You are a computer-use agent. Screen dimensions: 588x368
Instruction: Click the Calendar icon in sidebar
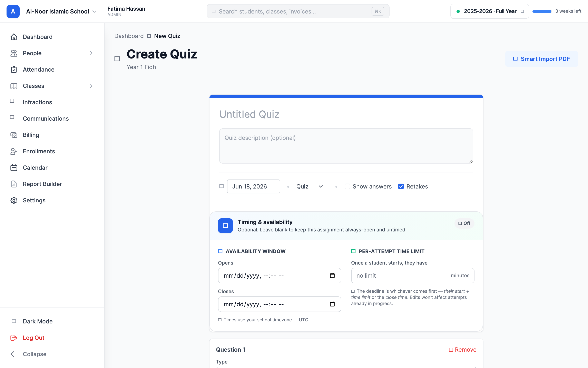click(14, 167)
